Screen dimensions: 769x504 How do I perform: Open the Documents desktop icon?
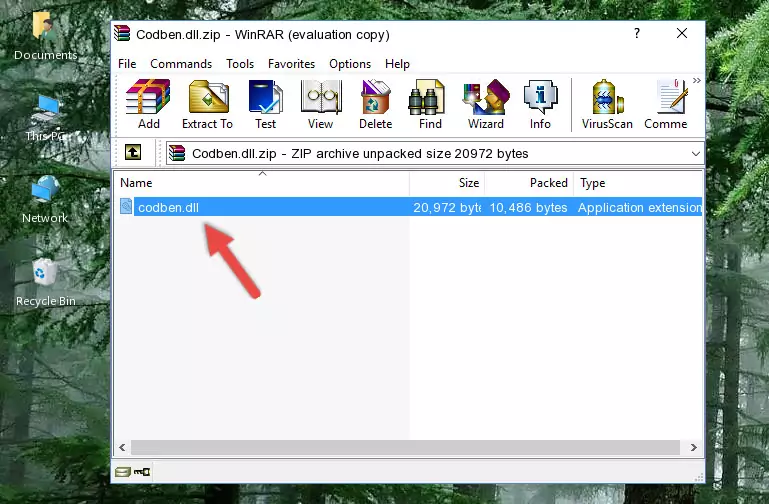[45, 37]
